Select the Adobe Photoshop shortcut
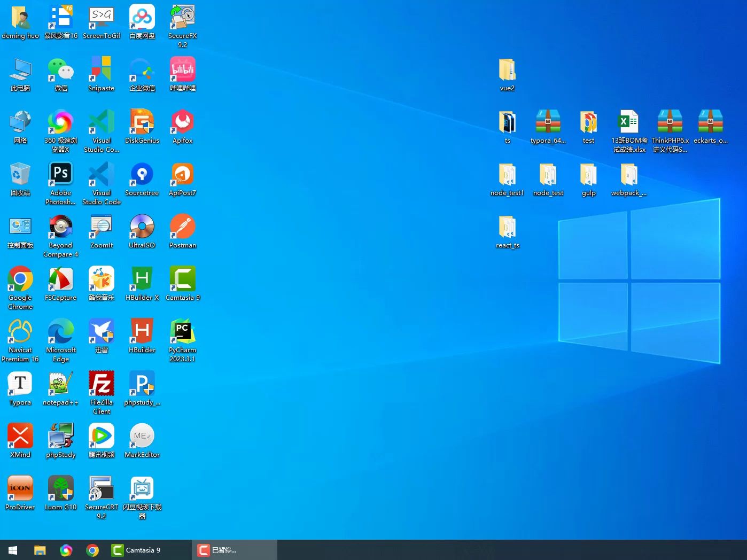This screenshot has height=560, width=747. click(61, 184)
